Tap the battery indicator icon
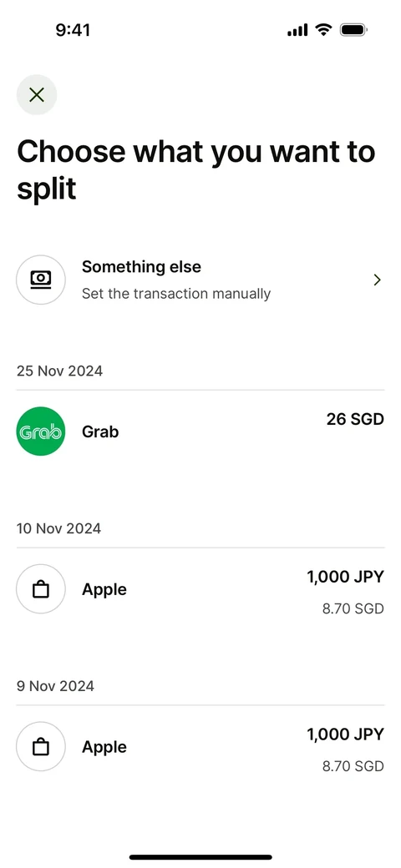Screen dimensions: 401x868 (354, 29)
